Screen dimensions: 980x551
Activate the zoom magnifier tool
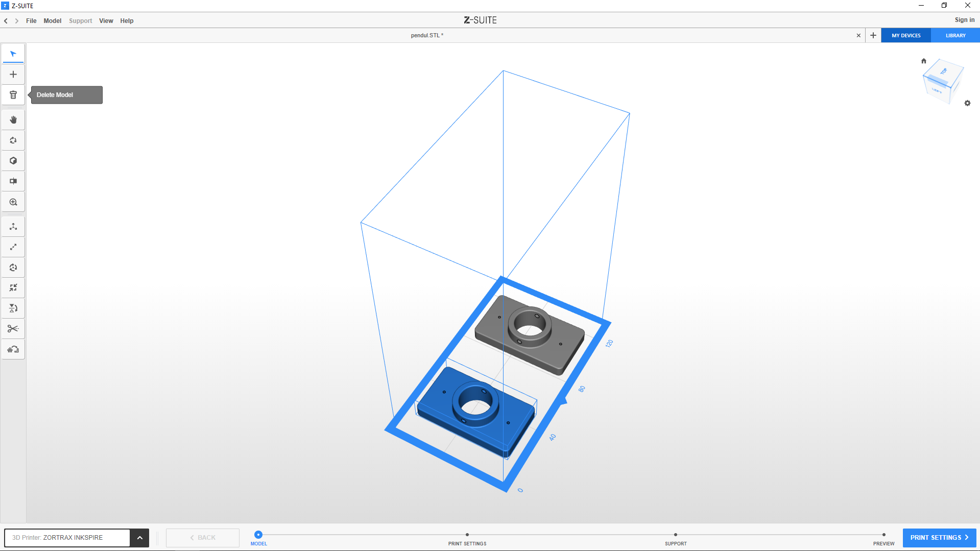coord(13,202)
